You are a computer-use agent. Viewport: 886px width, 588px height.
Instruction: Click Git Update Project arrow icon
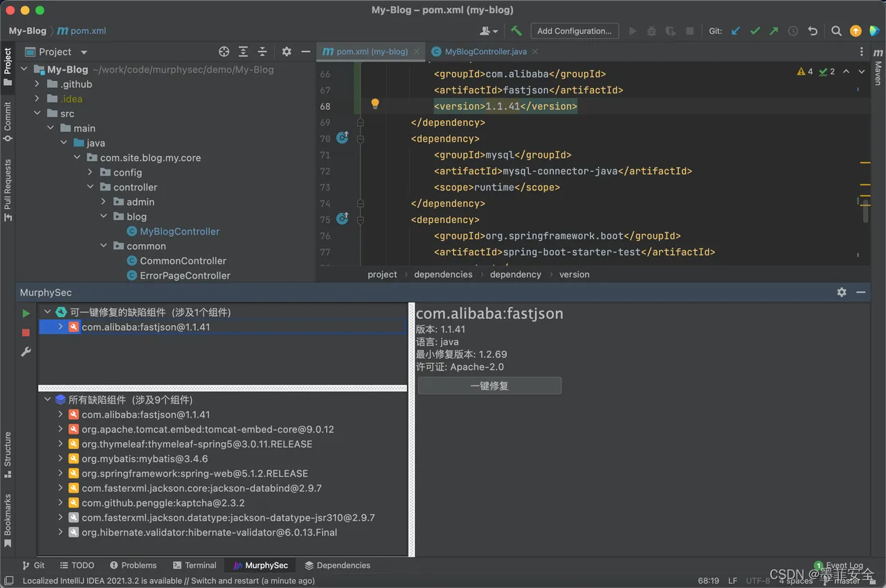736,30
